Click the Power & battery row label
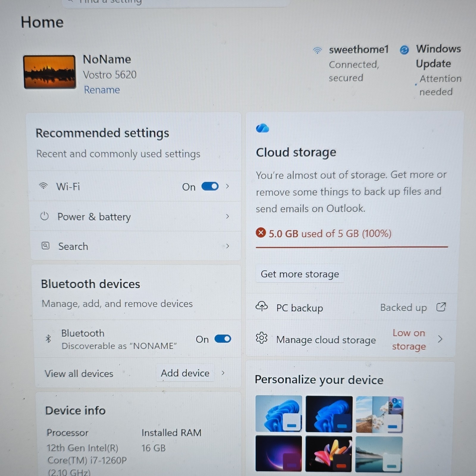The image size is (476, 476). (94, 217)
